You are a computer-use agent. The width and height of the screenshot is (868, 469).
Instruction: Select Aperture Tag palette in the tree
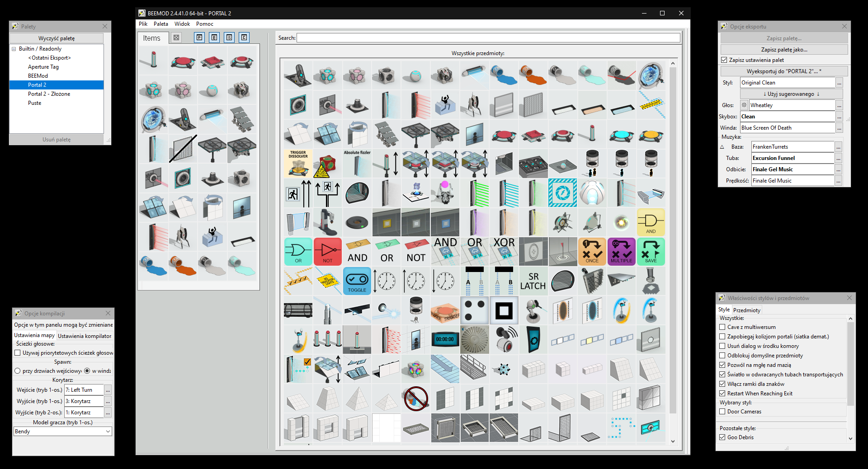coord(43,67)
